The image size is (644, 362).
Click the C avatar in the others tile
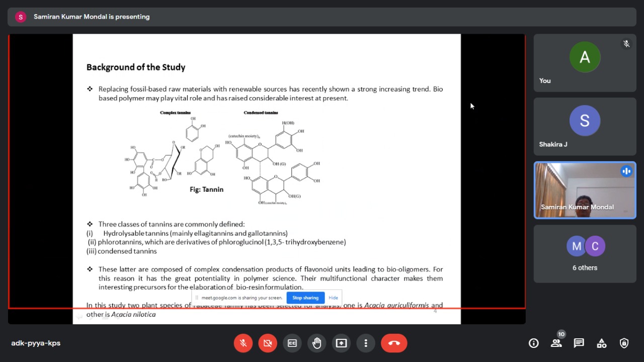[x=595, y=246]
